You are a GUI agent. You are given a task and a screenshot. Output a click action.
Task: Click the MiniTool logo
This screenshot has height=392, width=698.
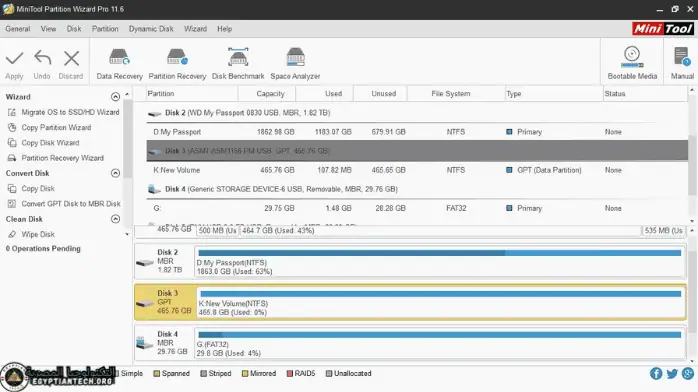click(x=662, y=29)
